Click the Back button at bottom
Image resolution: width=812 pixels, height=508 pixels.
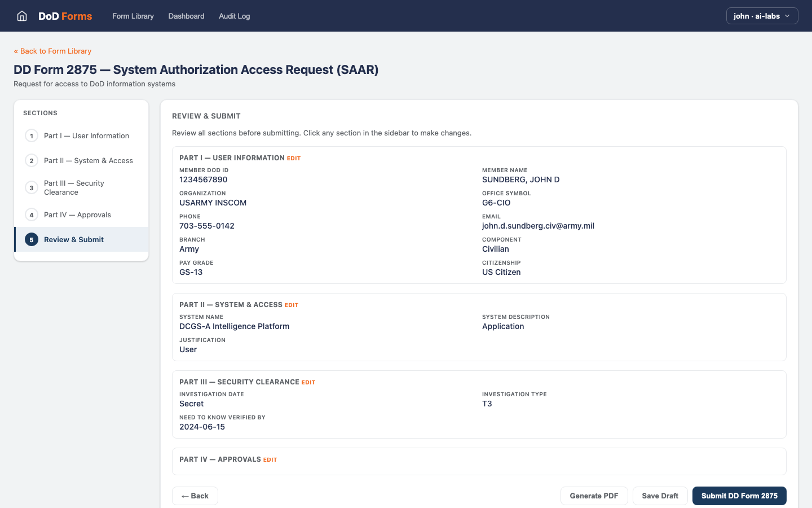point(195,496)
